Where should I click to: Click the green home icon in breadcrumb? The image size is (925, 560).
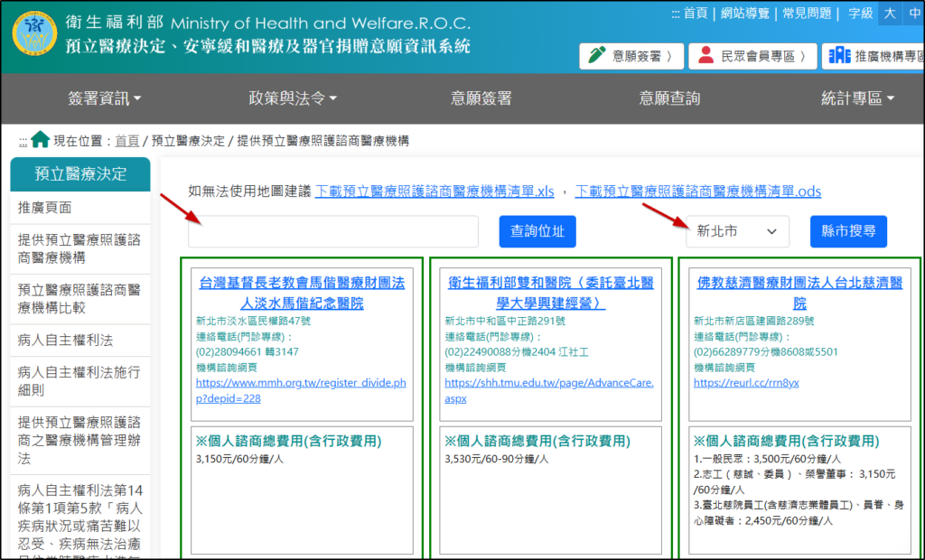point(40,140)
